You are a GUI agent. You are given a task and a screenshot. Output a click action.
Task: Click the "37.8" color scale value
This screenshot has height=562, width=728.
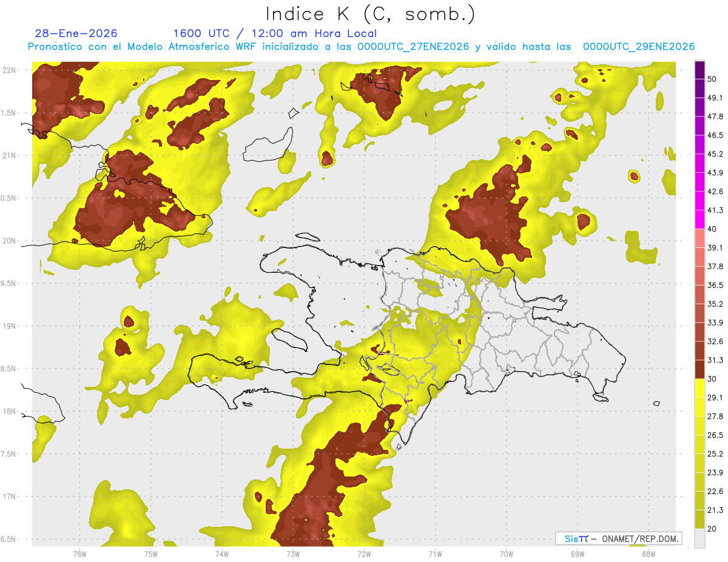point(715,266)
